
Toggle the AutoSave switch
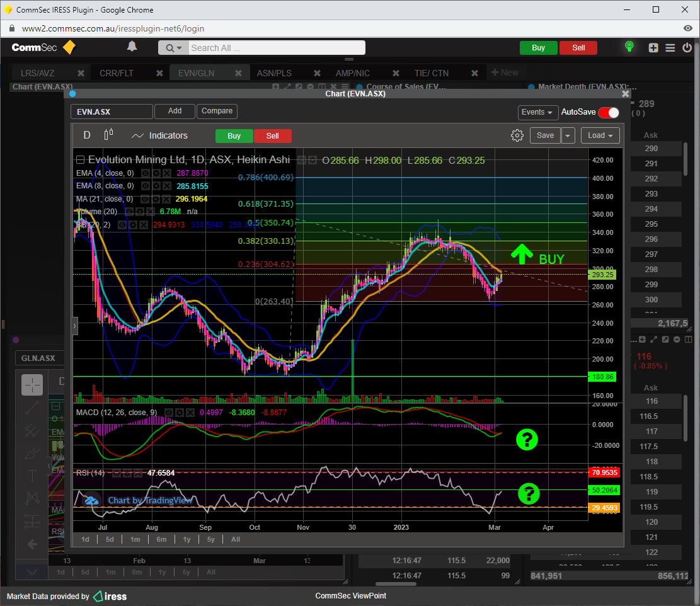pyautogui.click(x=609, y=113)
